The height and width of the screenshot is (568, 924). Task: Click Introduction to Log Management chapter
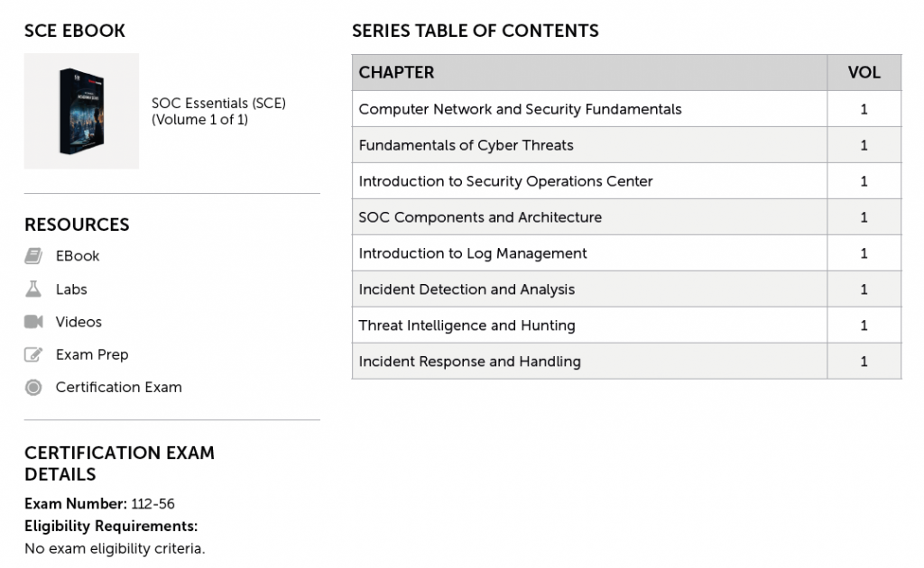click(x=473, y=253)
